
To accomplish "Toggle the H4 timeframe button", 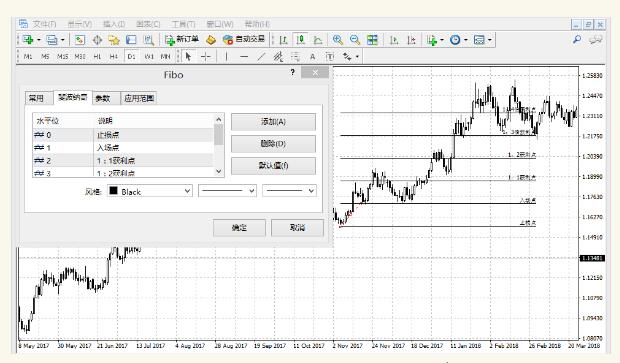I will (x=114, y=57).
